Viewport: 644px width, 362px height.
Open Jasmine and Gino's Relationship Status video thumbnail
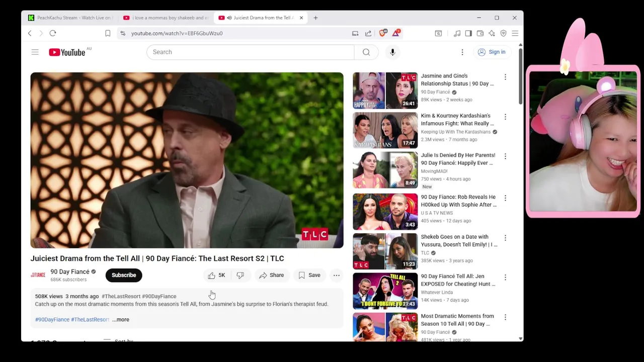(x=385, y=90)
